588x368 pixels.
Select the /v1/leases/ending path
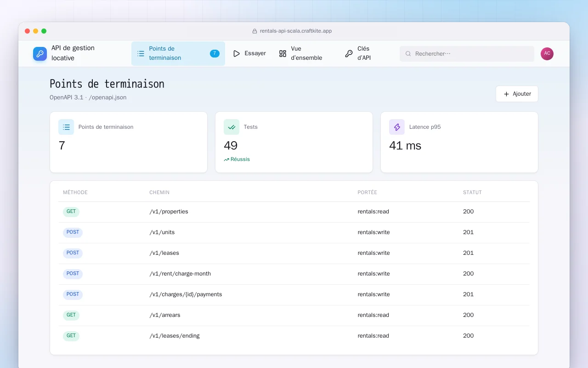click(175, 336)
